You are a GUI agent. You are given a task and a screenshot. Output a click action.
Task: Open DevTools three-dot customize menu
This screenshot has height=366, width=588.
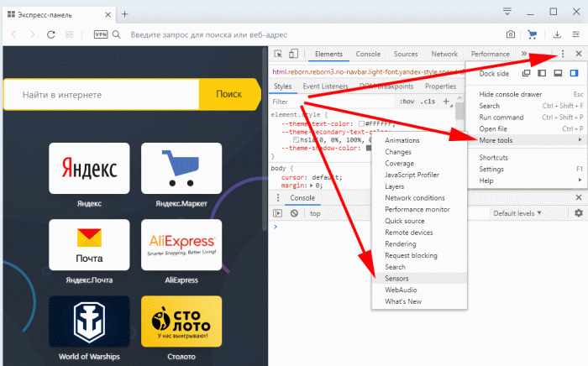563,55
